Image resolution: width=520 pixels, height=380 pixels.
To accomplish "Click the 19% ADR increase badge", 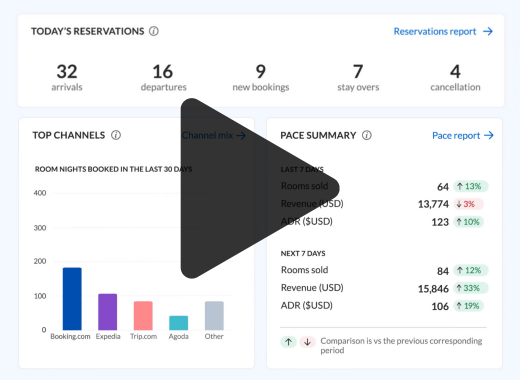I will point(469,306).
